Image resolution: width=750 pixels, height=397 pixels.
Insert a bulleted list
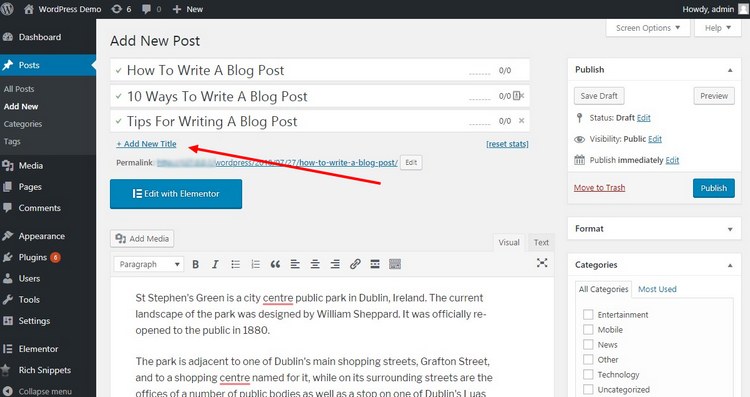[x=235, y=264]
